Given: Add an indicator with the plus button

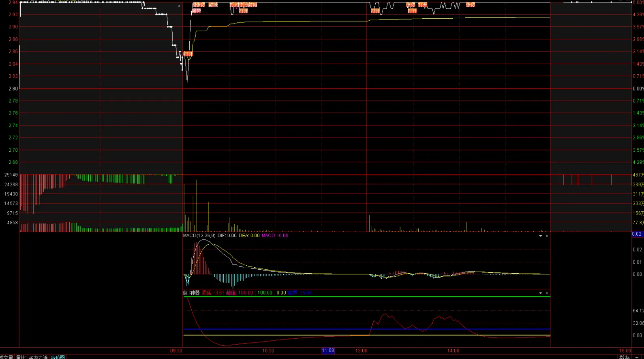Looking at the screenshot, I should click(637, 357).
